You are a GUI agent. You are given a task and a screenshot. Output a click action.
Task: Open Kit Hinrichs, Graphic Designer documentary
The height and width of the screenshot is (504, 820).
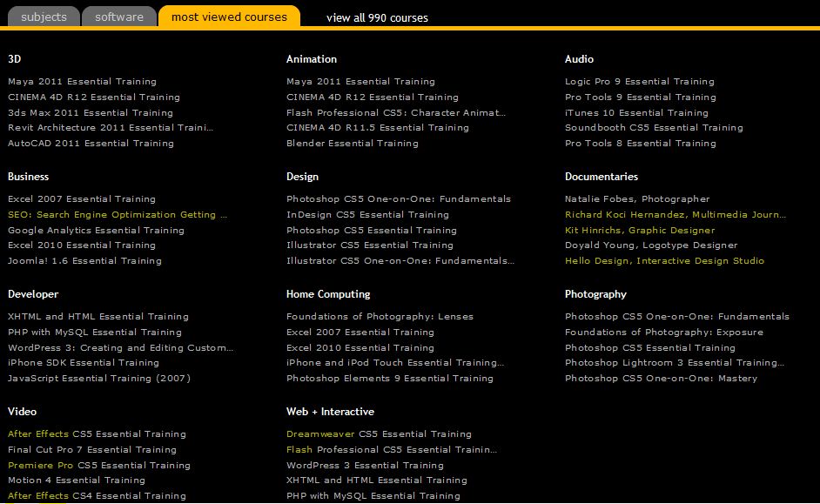tap(640, 231)
